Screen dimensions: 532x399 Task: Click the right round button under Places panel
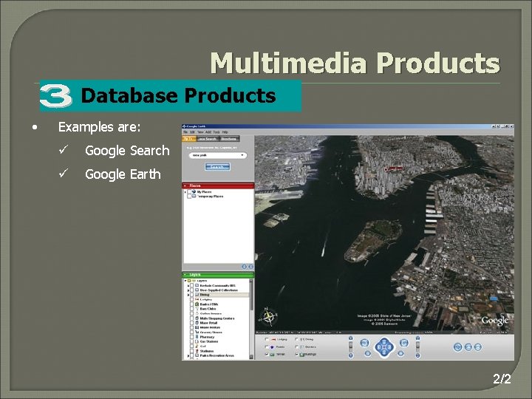pos(250,267)
